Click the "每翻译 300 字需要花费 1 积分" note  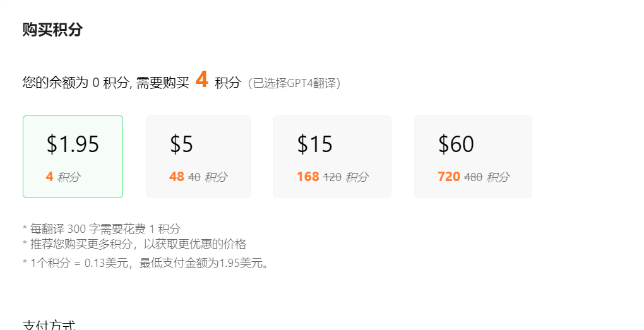coord(102,228)
